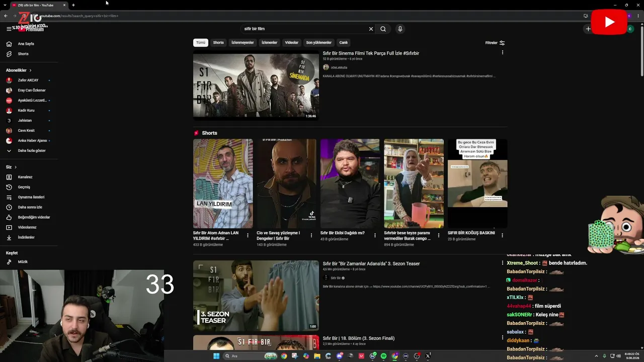The image size is (644, 362).
Task: Open the Filtreler filter menu
Action: (495, 43)
